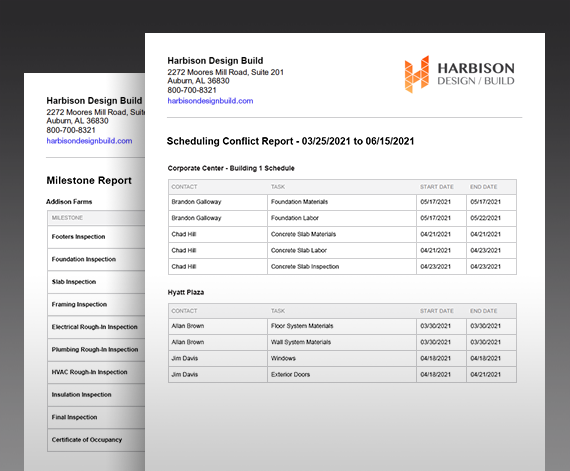Image resolution: width=570 pixels, height=471 pixels.
Task: Select the Slab Inspection milestone
Action: click(x=74, y=282)
